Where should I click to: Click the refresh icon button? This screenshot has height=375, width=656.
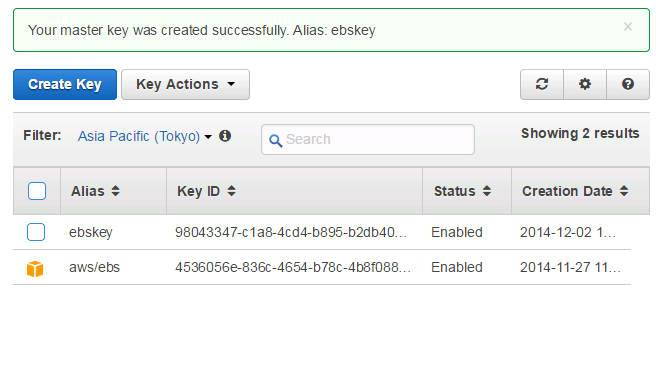(542, 84)
